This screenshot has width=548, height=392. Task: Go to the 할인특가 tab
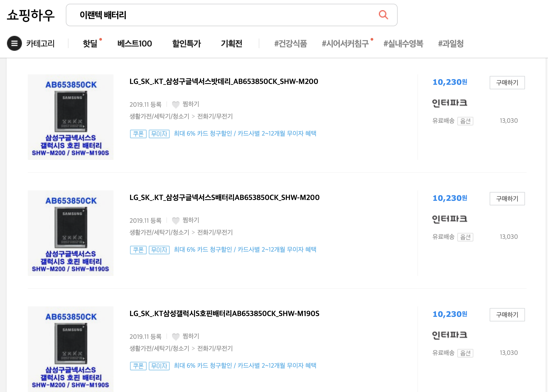pyautogui.click(x=186, y=44)
